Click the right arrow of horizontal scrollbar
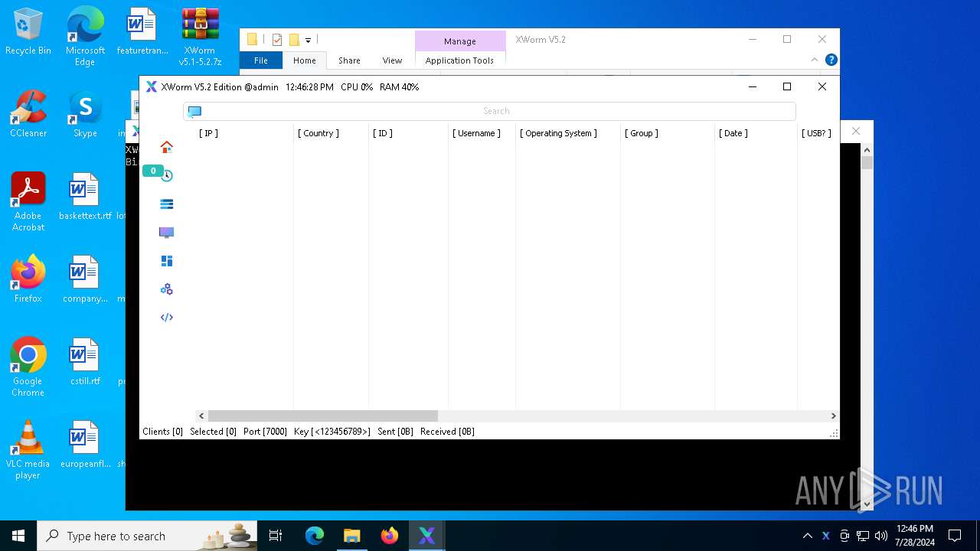980x551 pixels. 833,416
